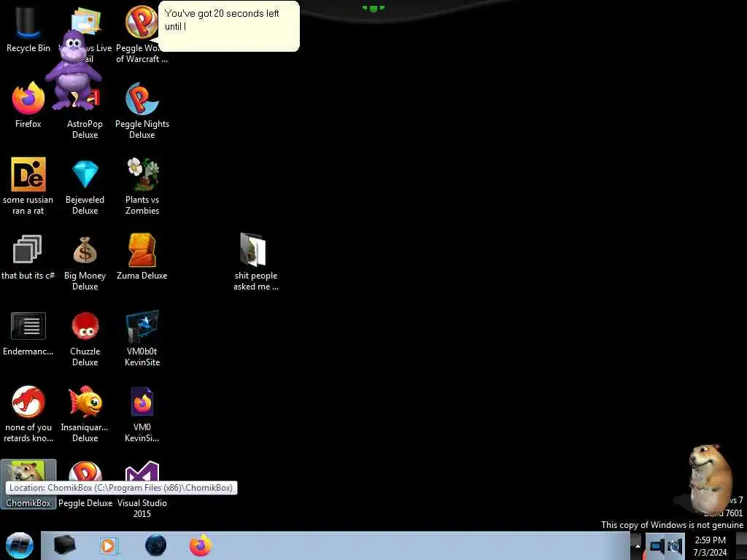
Task: Click the green tab at the screen's top center
Action: [x=373, y=8]
